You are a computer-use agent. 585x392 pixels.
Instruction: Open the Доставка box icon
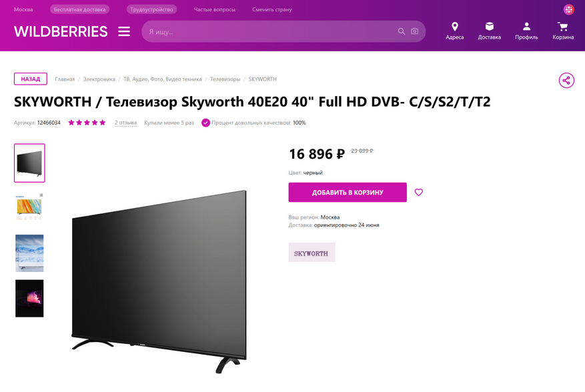(490, 26)
